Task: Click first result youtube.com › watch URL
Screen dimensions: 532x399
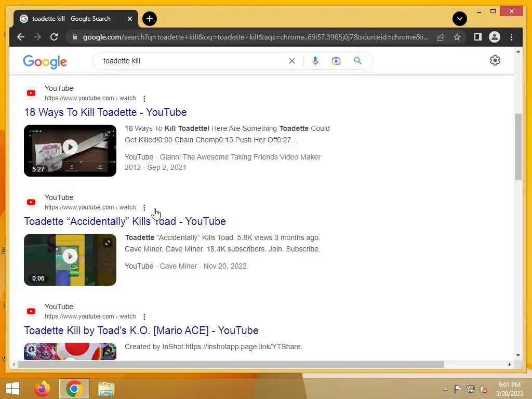Action: point(90,98)
